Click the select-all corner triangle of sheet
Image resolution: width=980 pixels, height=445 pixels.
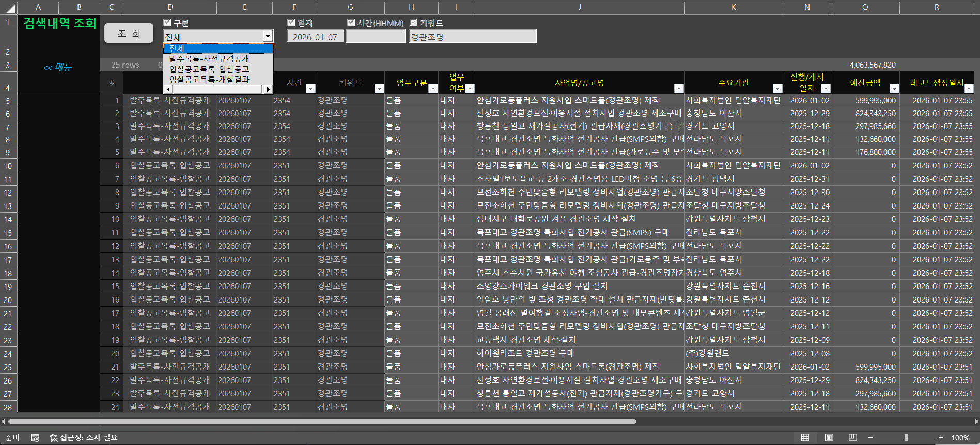point(9,8)
